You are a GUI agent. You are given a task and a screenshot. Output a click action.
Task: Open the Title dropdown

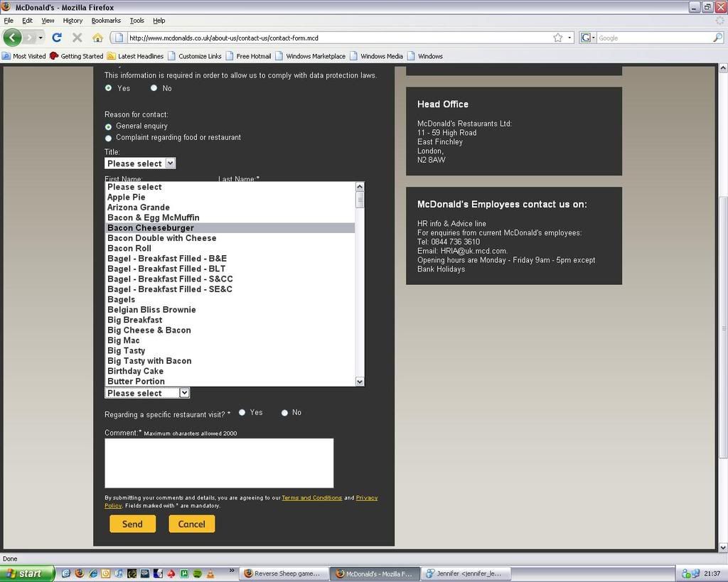(x=140, y=163)
